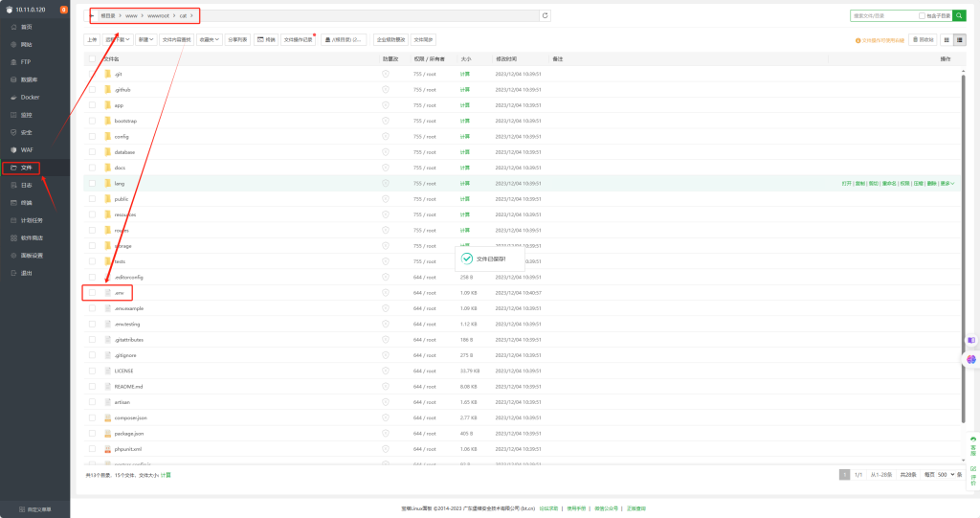Click the orange notification badge beside server IP
Screen dimensions: 980x518
coord(64,10)
